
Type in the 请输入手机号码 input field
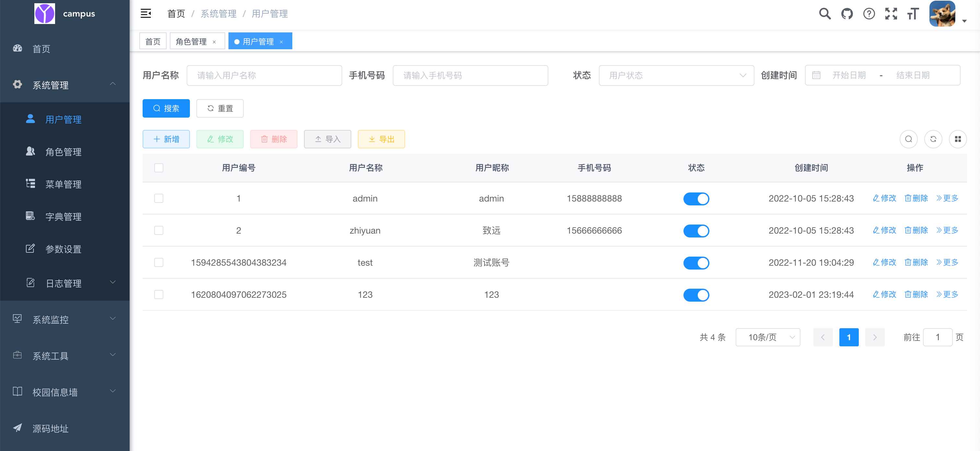click(x=470, y=75)
